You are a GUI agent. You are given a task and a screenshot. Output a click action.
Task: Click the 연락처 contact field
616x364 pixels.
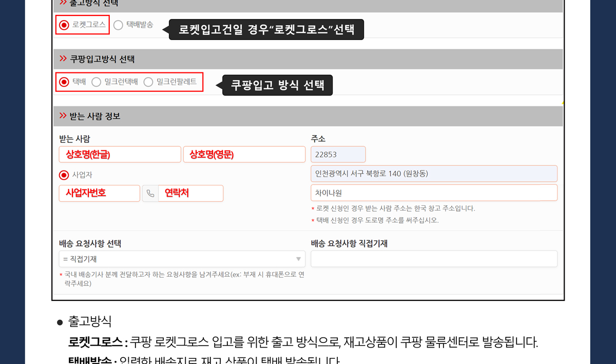tap(190, 194)
